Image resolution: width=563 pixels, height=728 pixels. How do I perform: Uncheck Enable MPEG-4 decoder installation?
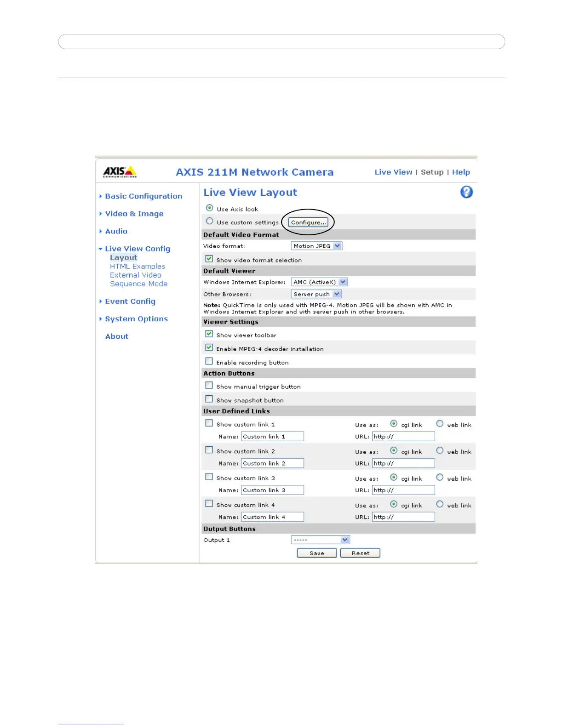209,347
